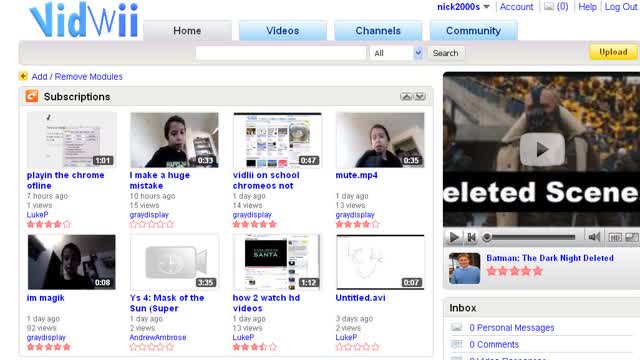This screenshot has width=640, height=360.
Task: Toggle HD quality in video player
Action: (x=615, y=237)
